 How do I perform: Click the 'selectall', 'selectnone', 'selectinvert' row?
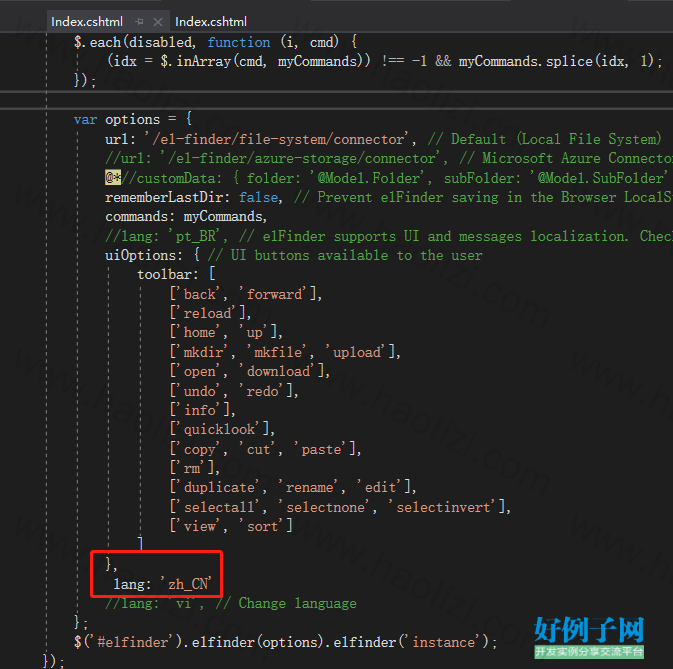point(340,507)
